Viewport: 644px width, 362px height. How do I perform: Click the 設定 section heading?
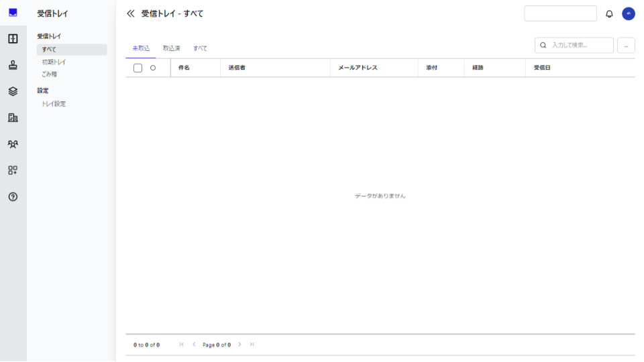pyautogui.click(x=43, y=90)
